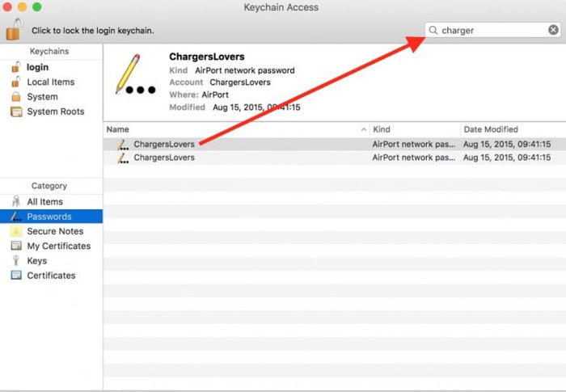This screenshot has width=566, height=392.
Task: Click the Passwords pencil icon in sidebar
Action: coord(16,217)
